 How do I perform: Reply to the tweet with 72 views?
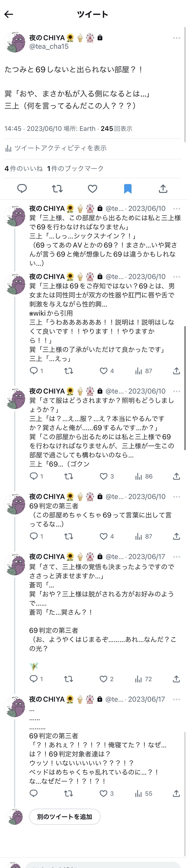[34, 679]
